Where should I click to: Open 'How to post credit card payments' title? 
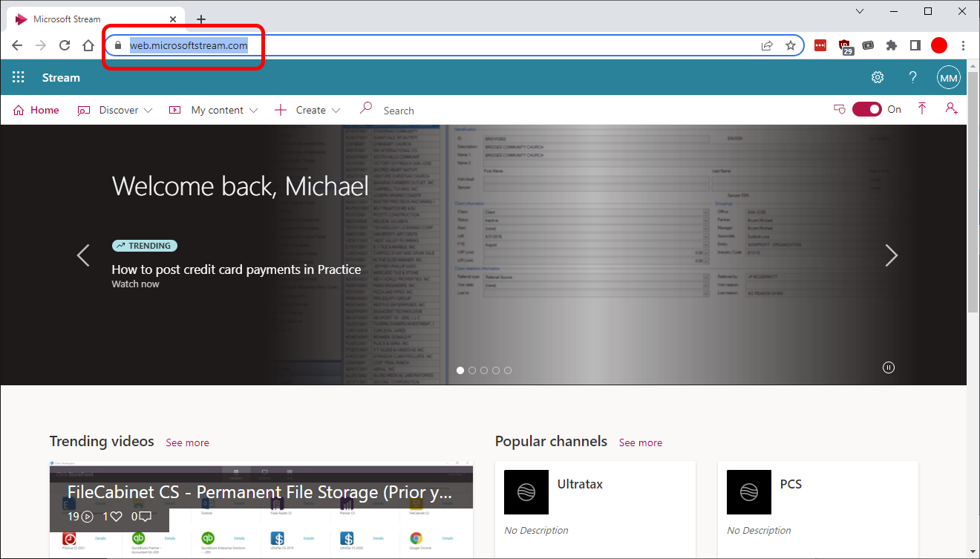coord(236,269)
